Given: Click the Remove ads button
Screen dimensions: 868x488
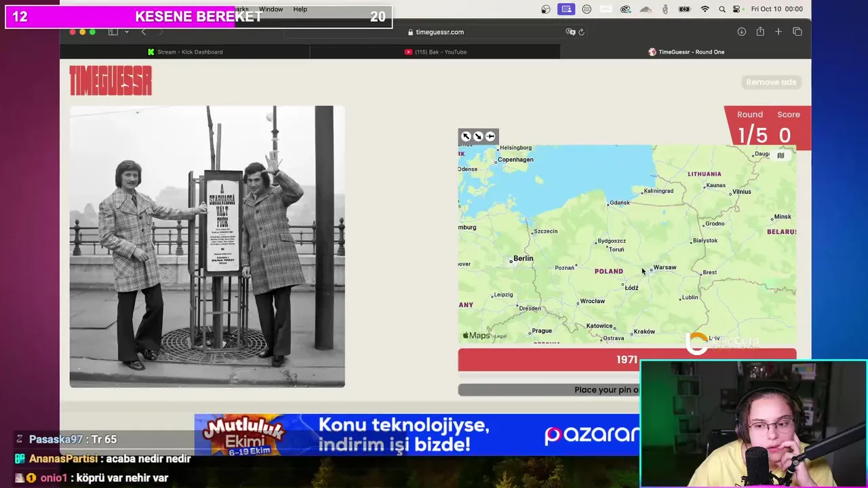Looking at the screenshot, I should 771,82.
